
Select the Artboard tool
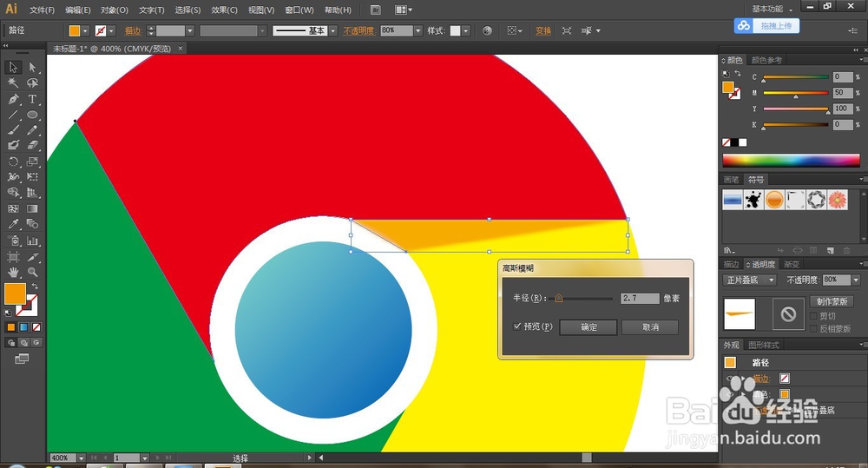pos(13,257)
